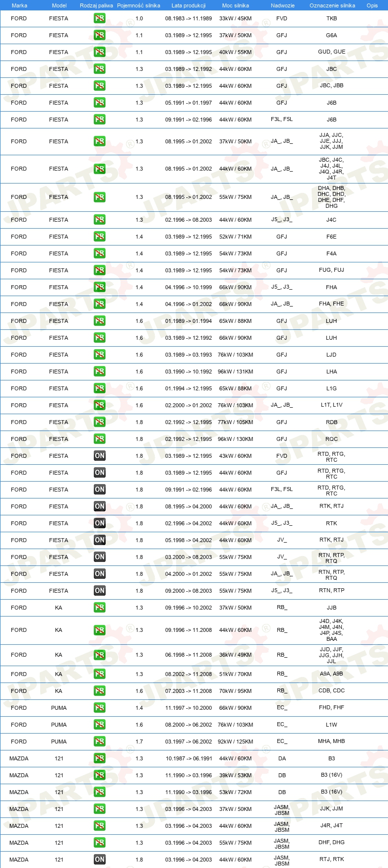
Task: Click the power value 96kW / 131KM
Action: 236,372
